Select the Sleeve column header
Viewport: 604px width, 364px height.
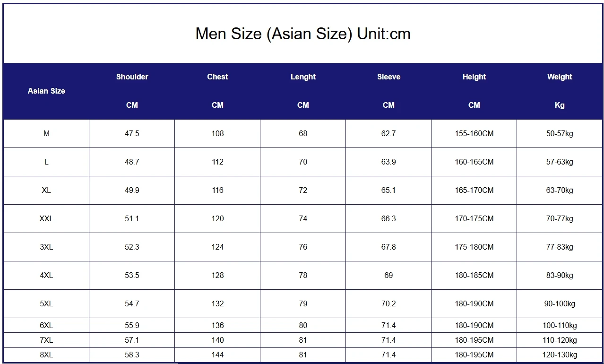tap(388, 77)
